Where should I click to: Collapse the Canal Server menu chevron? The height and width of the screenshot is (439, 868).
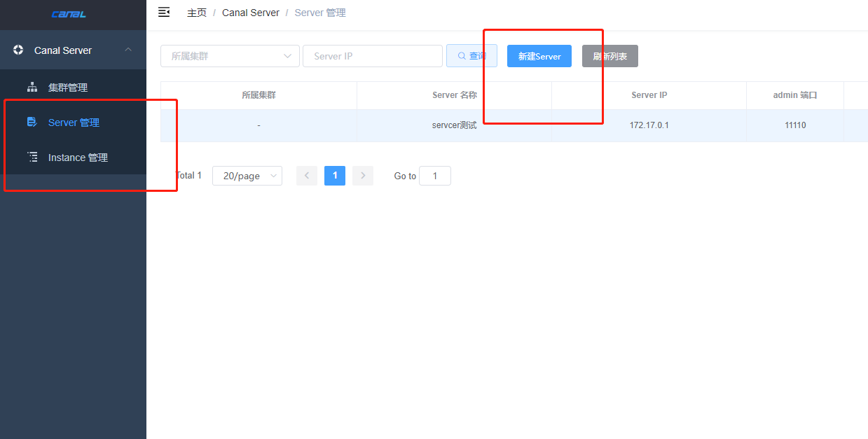pyautogui.click(x=128, y=50)
